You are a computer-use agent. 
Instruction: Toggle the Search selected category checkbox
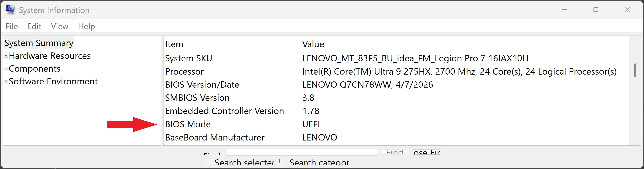207,161
